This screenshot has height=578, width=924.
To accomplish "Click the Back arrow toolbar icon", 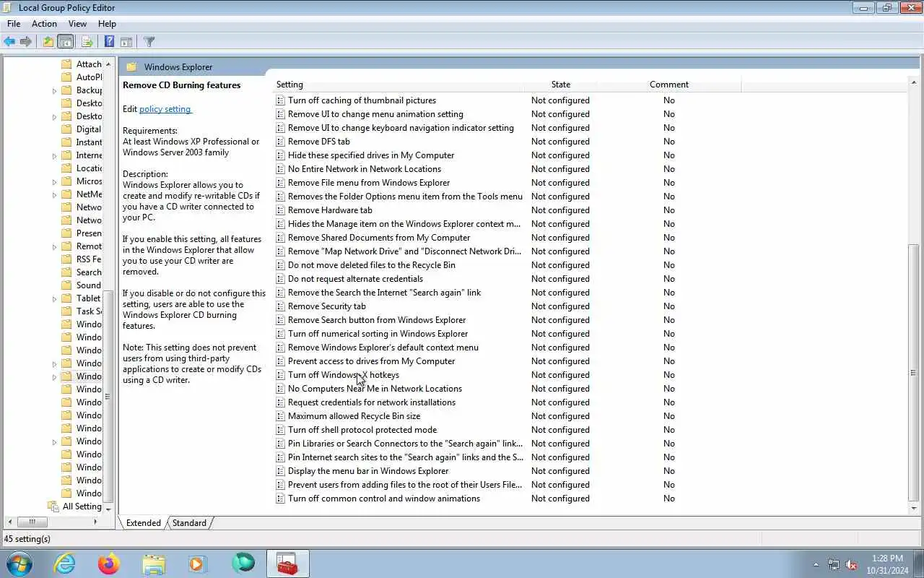I will tap(9, 42).
